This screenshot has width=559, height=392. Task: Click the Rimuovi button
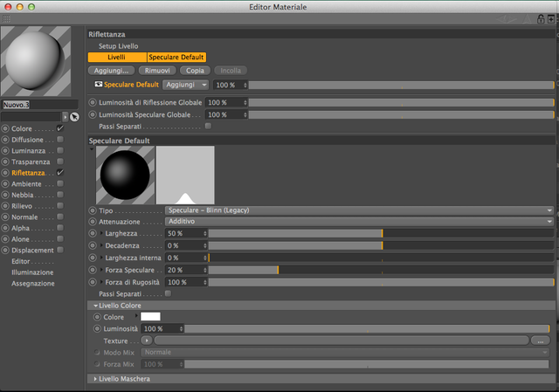pos(157,71)
